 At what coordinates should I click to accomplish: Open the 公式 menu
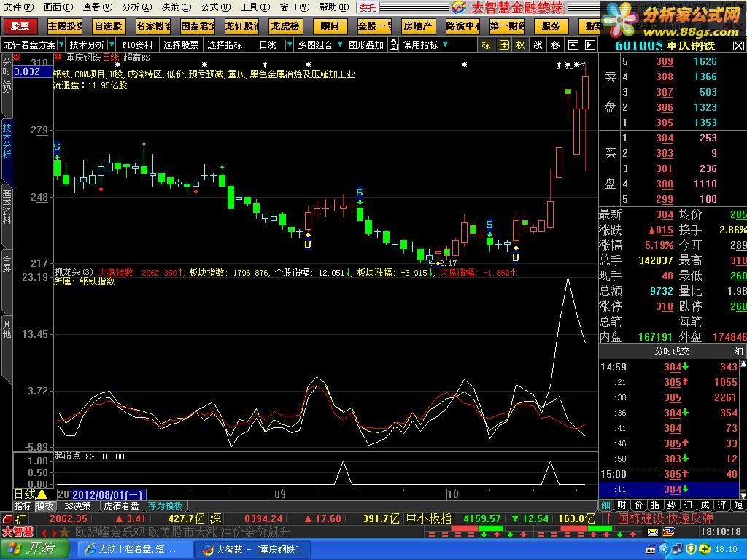click(215, 7)
